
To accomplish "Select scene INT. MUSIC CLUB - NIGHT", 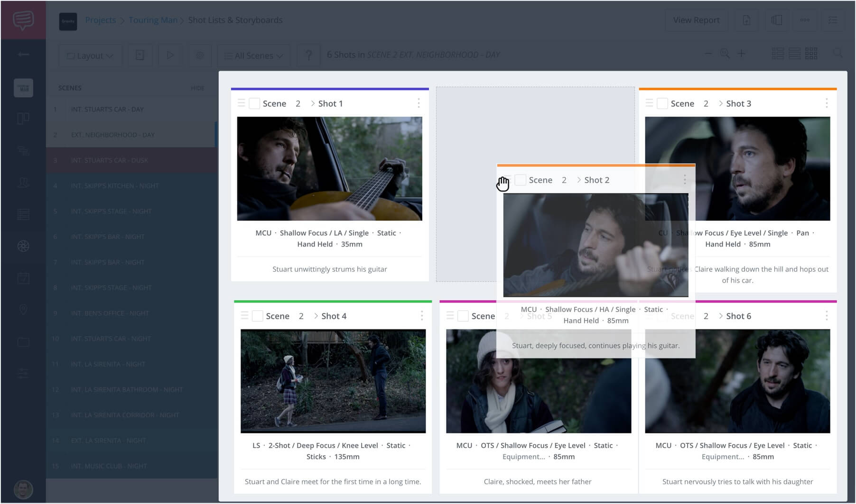I will pyautogui.click(x=131, y=466).
